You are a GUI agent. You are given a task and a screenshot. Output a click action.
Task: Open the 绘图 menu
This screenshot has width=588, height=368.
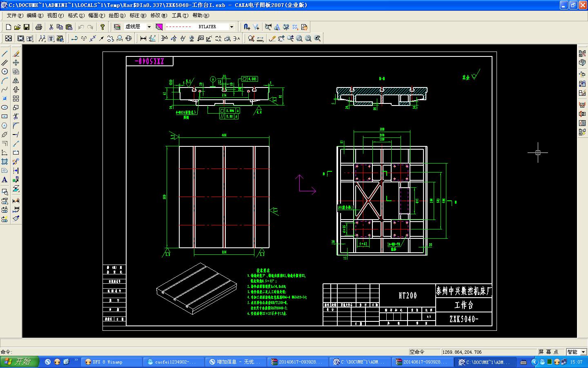coord(117,16)
